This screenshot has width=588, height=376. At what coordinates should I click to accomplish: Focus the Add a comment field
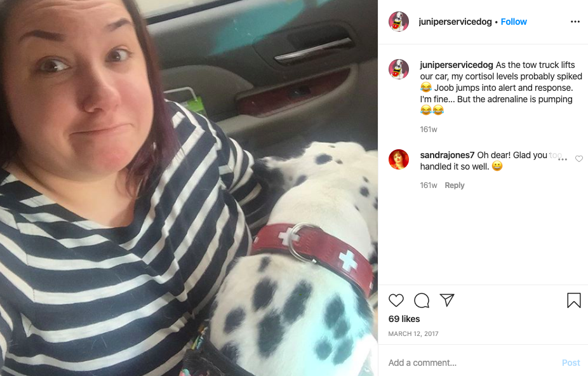[x=471, y=363]
